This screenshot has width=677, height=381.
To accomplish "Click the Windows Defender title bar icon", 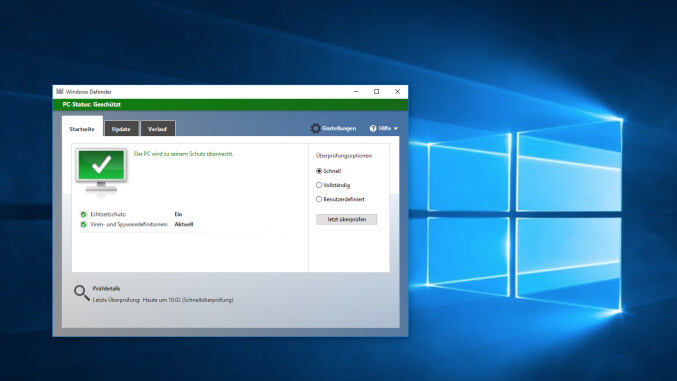I will point(60,92).
